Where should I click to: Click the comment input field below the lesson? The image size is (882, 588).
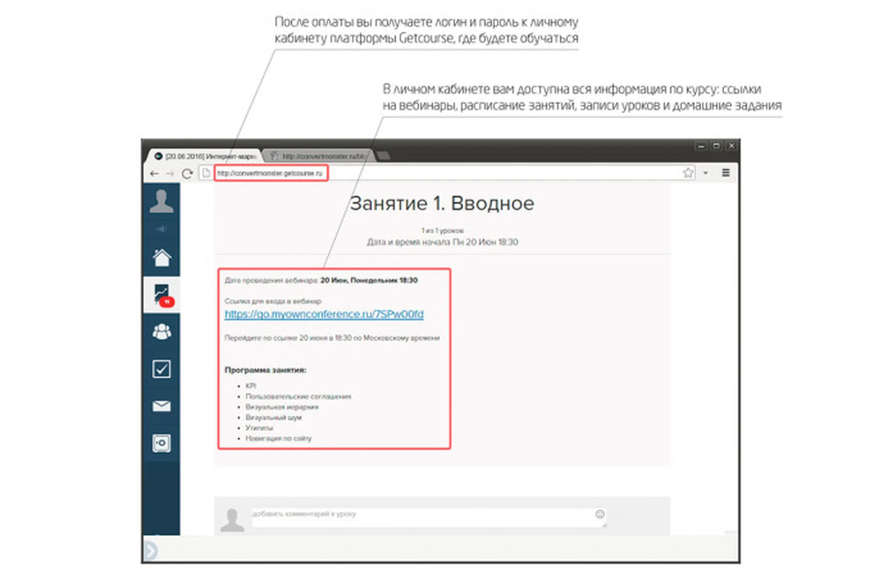(413, 515)
